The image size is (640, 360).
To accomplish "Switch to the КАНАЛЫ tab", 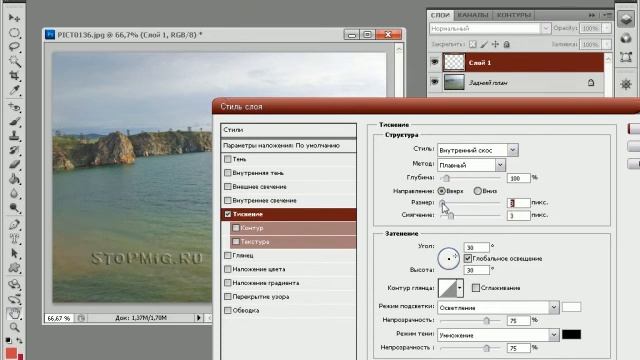I will click(473, 15).
